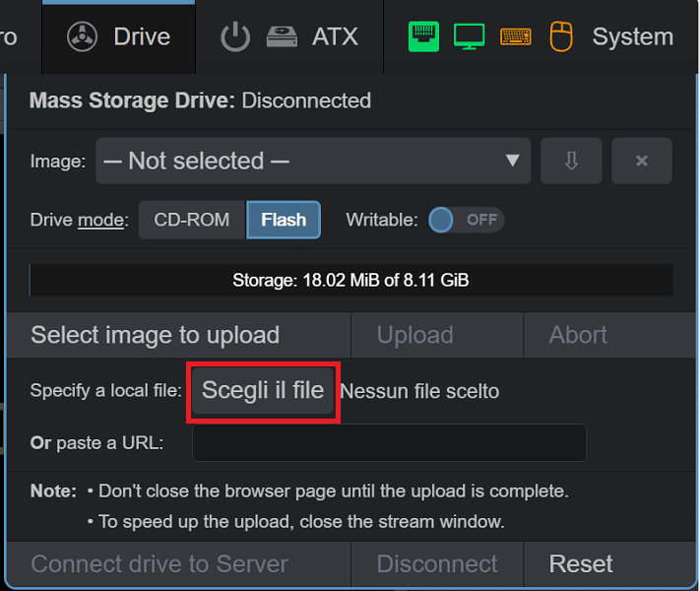The height and width of the screenshot is (591, 700).
Task: Toggle the Writable switch on
Action: 466,220
